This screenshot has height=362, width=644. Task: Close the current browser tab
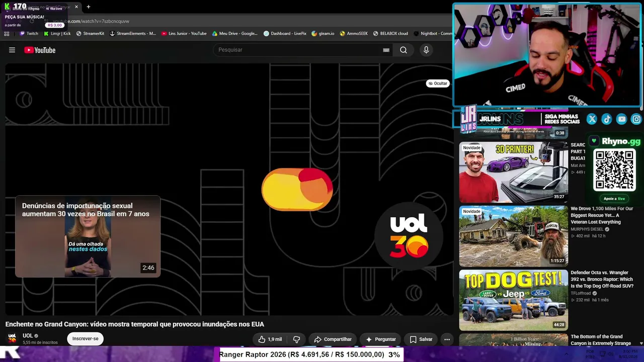(x=76, y=7)
